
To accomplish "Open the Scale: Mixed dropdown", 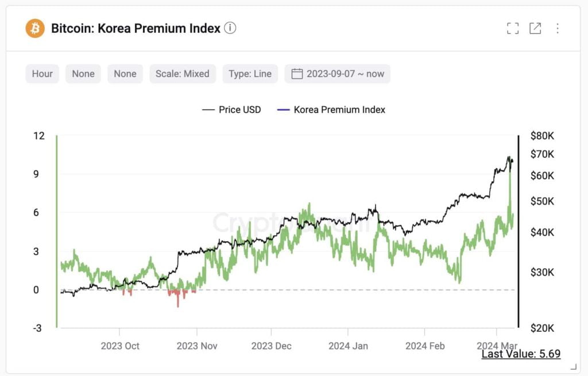I will click(x=182, y=73).
